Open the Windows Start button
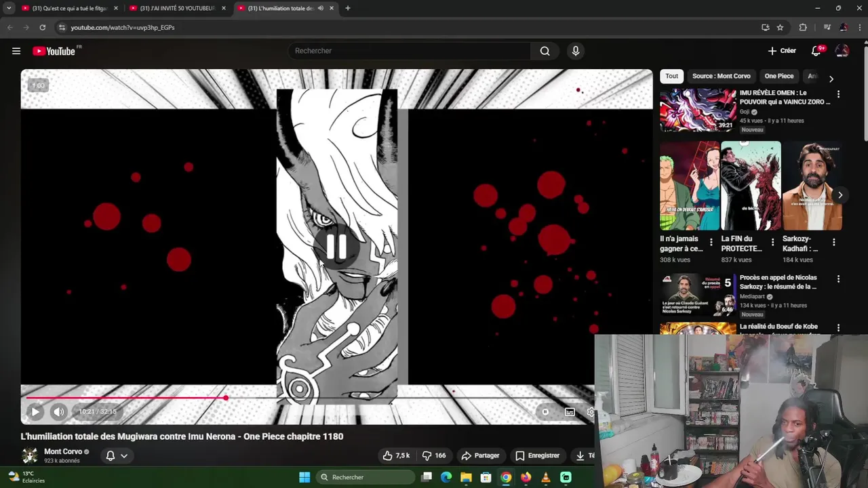This screenshot has height=488, width=868. tap(304, 477)
